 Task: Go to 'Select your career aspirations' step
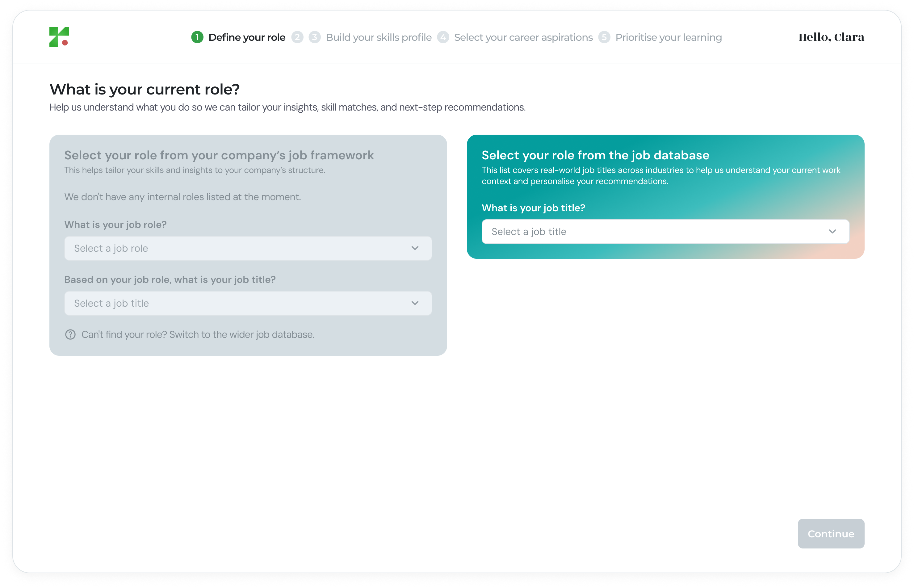pos(523,37)
